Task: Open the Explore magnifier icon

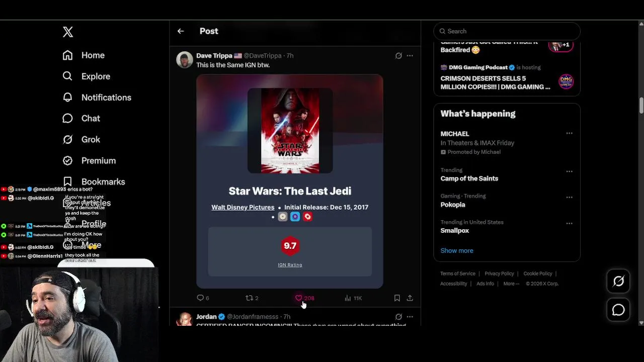Action: 67,76
